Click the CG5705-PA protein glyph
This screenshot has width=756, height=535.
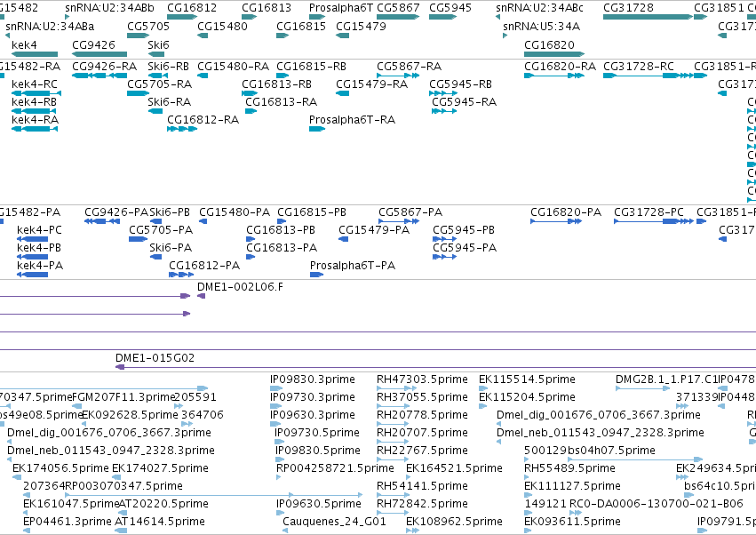click(138, 239)
